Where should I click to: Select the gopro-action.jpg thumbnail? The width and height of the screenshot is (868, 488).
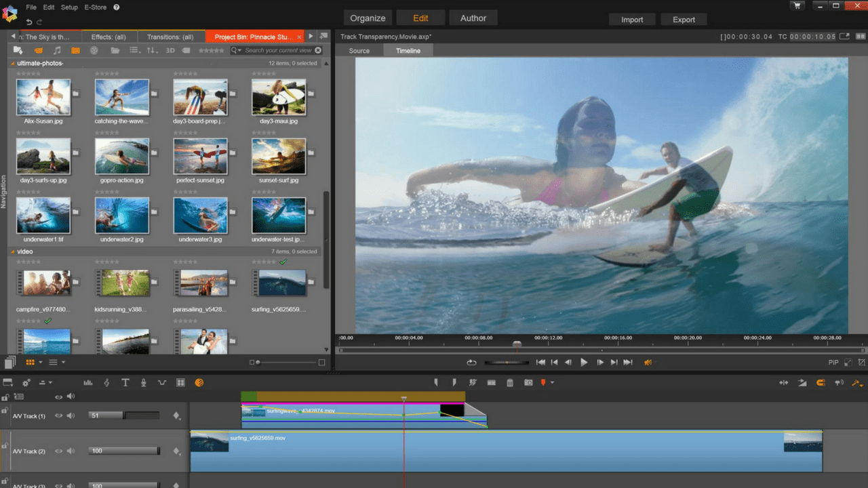(122, 157)
